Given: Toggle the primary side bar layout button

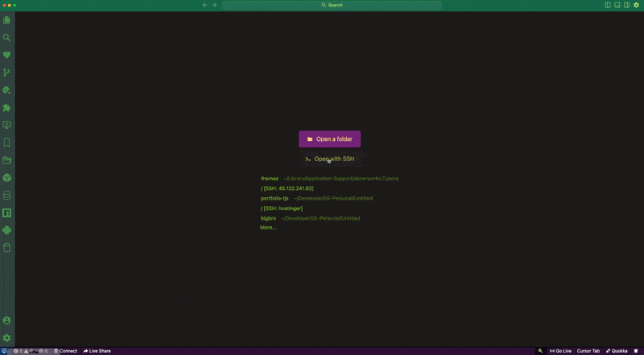Looking at the screenshot, I should click(x=608, y=5).
